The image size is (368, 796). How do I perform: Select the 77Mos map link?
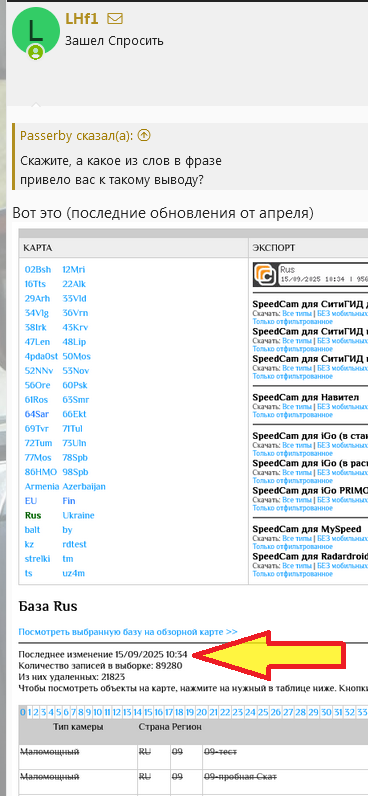(38, 457)
